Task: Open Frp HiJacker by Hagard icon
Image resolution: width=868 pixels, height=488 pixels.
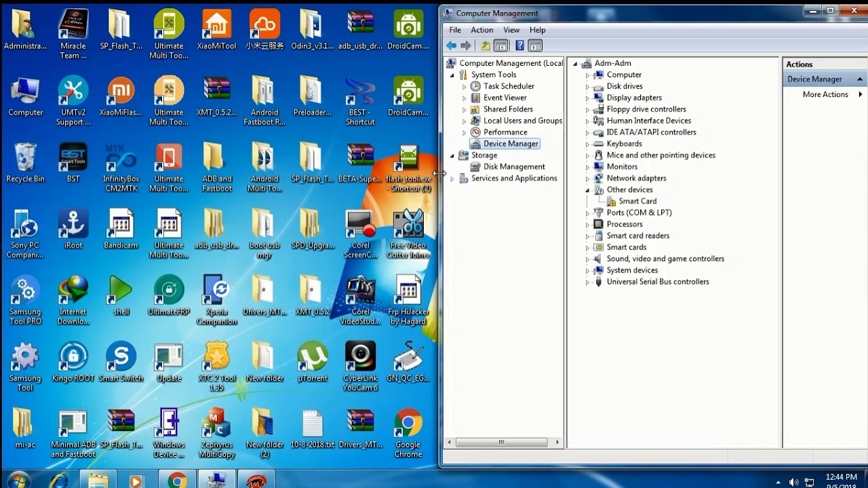Action: [408, 300]
